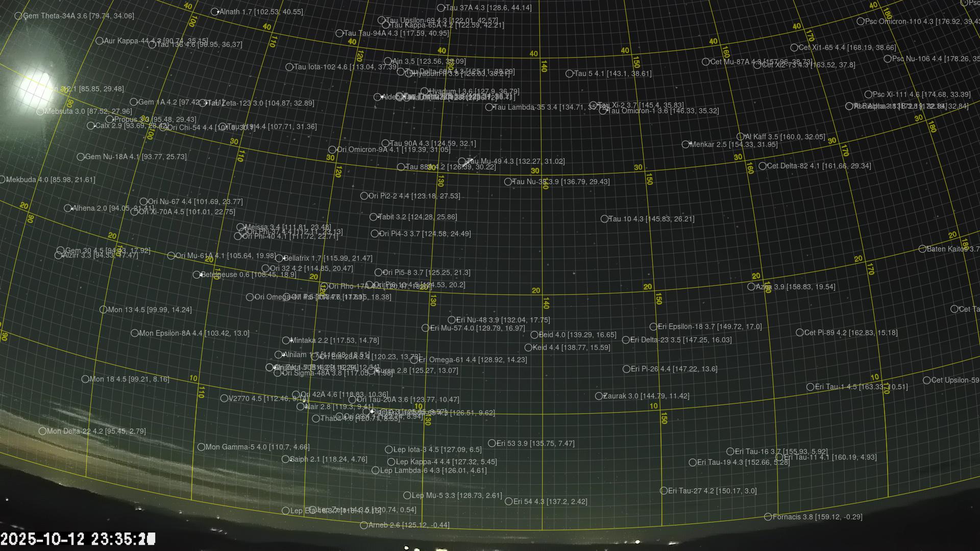Select the Alhena star marker
980x551 pixels.
pyautogui.click(x=68, y=209)
